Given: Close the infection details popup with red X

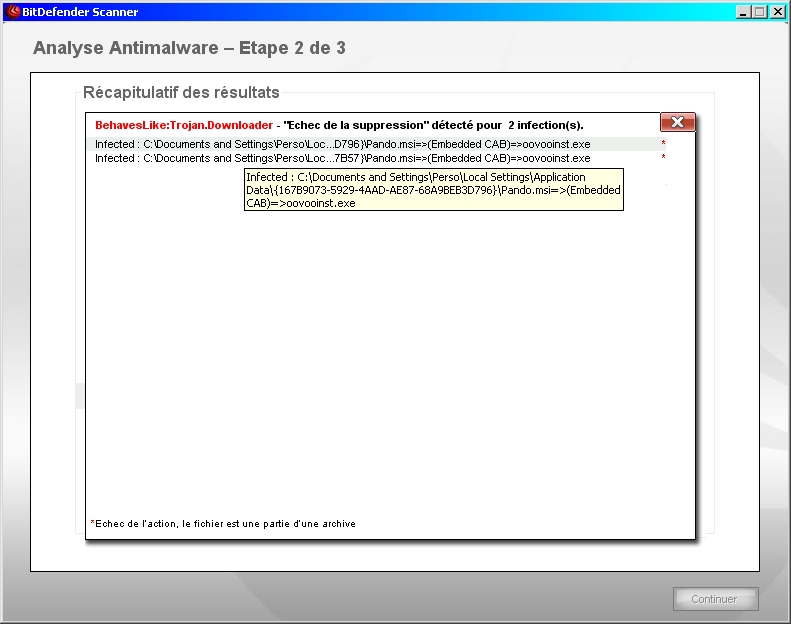Looking at the screenshot, I should 677,122.
